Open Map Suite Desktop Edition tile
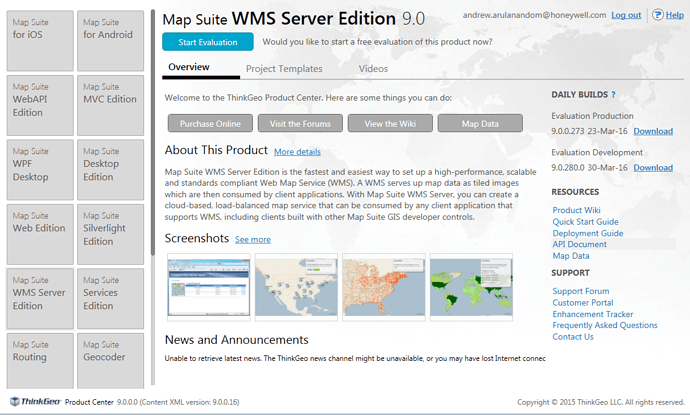 click(110, 170)
